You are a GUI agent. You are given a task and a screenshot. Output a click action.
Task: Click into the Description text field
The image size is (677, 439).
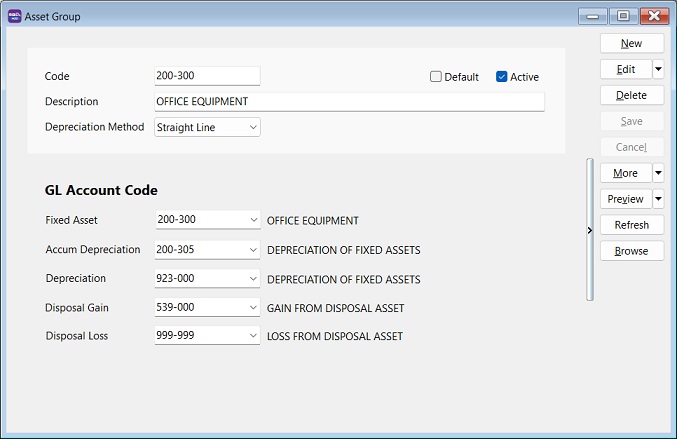(348, 102)
